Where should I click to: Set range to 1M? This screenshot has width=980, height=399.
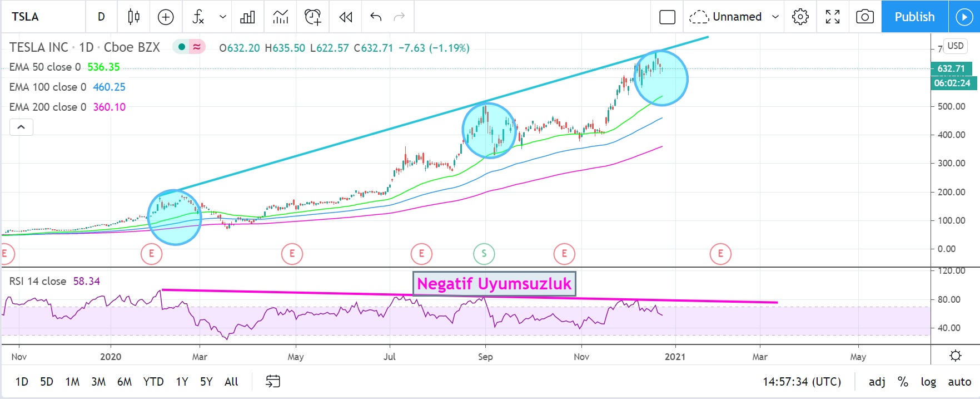72,382
